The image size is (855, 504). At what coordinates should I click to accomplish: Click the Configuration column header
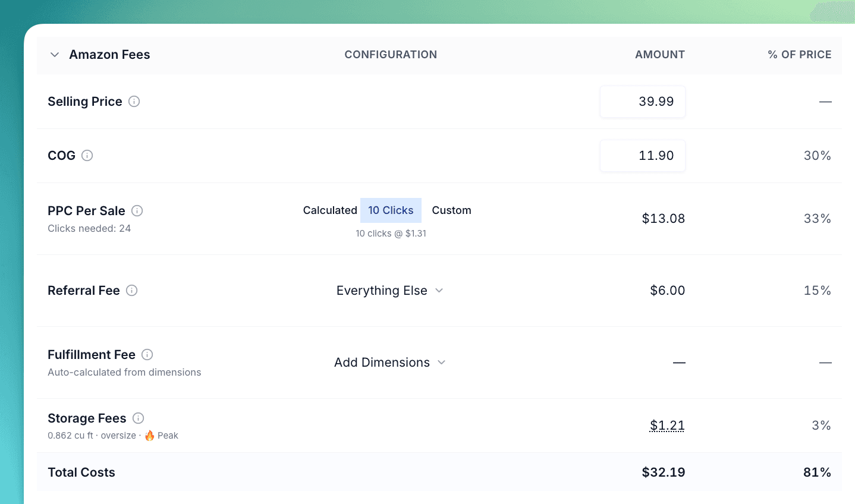coord(391,55)
